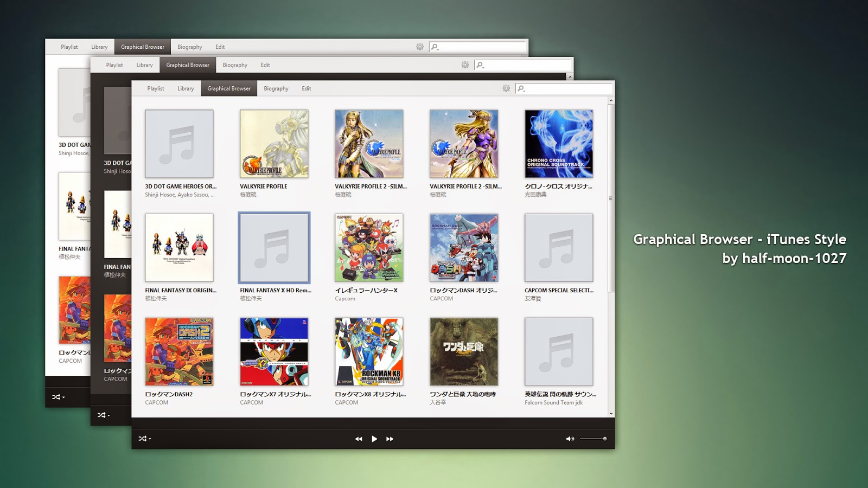Select Graphical Browser tab in front window
Image resolution: width=868 pixels, height=488 pixels.
(x=229, y=88)
